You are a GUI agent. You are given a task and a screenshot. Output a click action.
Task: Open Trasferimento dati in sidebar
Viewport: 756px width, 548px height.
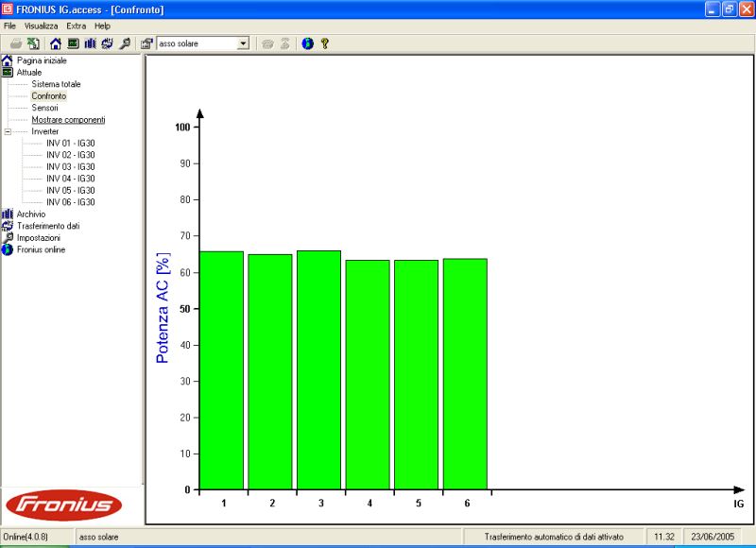48,226
